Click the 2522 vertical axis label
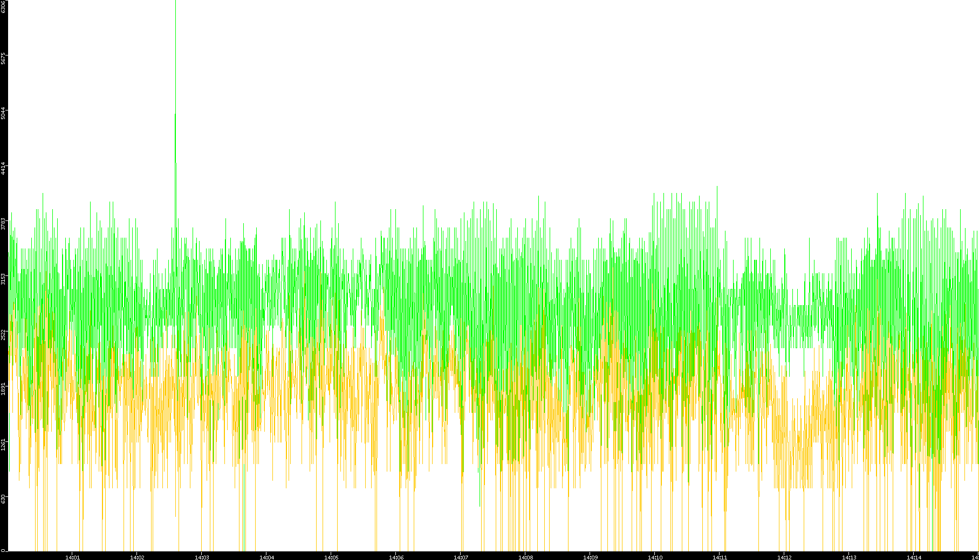The image size is (979, 560). [3, 334]
